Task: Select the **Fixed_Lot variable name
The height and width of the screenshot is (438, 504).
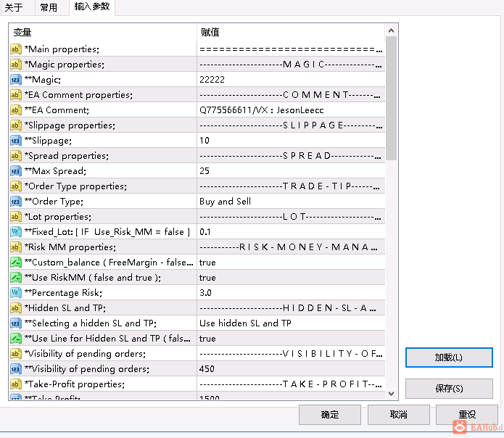Action: 107,232
